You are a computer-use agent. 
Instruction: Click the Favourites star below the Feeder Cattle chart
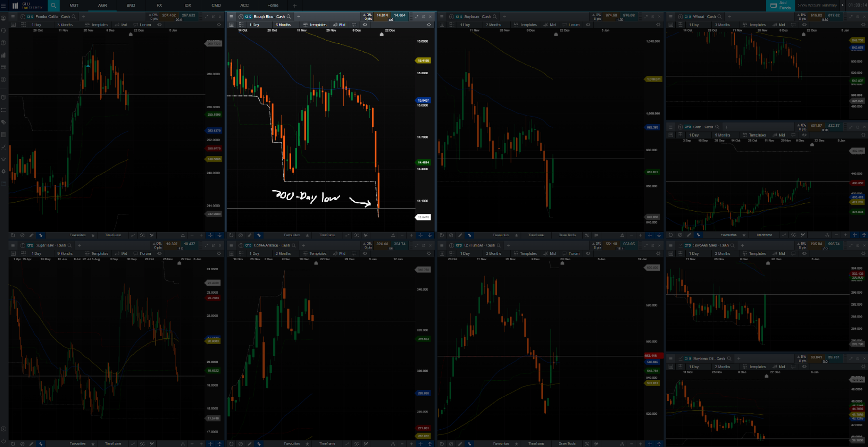93,235
